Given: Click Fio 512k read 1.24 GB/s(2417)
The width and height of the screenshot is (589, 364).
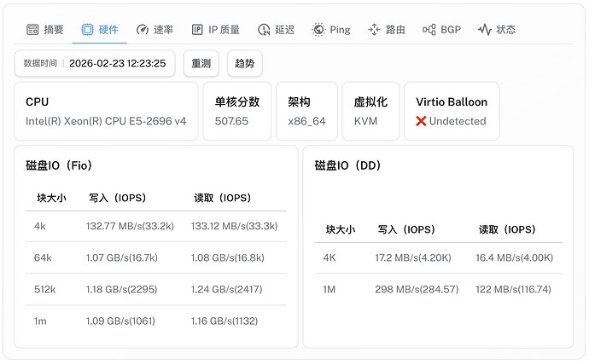Looking at the screenshot, I should (x=226, y=289).
